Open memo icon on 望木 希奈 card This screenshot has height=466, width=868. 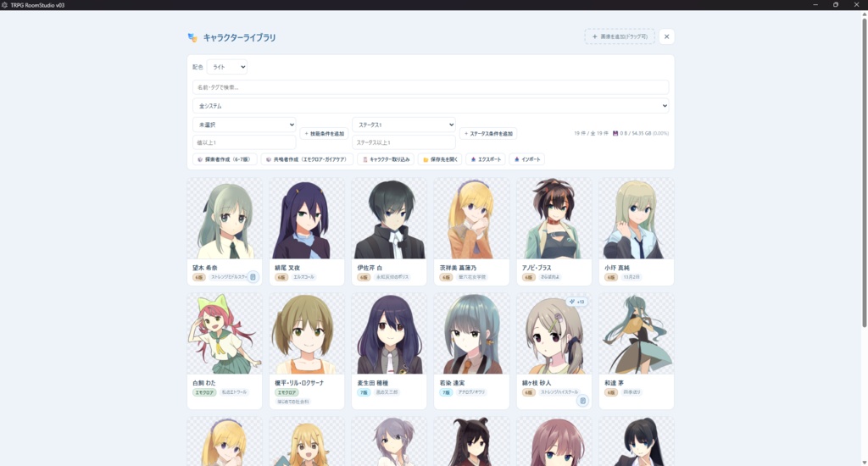click(253, 277)
